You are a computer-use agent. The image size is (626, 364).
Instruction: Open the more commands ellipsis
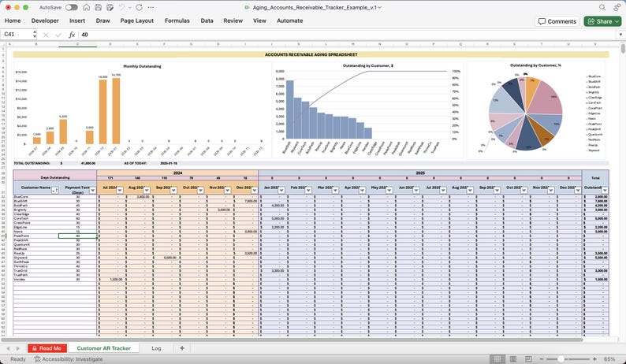pyautogui.click(x=151, y=8)
